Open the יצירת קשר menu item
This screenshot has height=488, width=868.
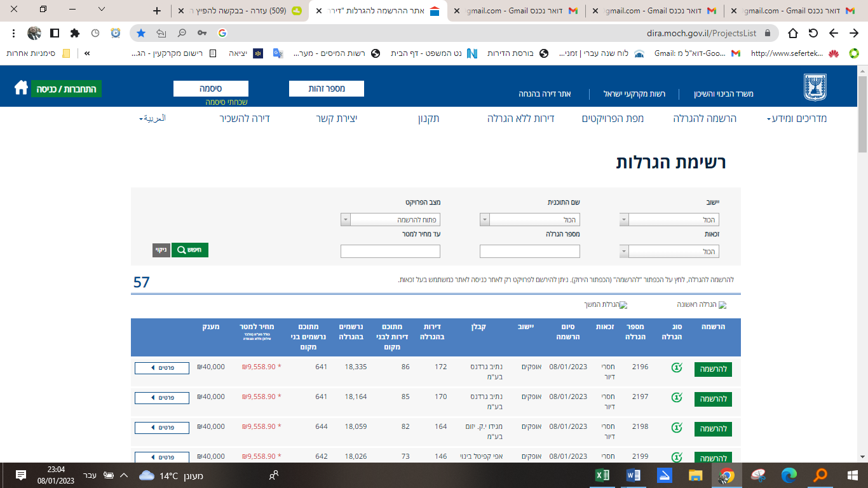[x=337, y=118]
